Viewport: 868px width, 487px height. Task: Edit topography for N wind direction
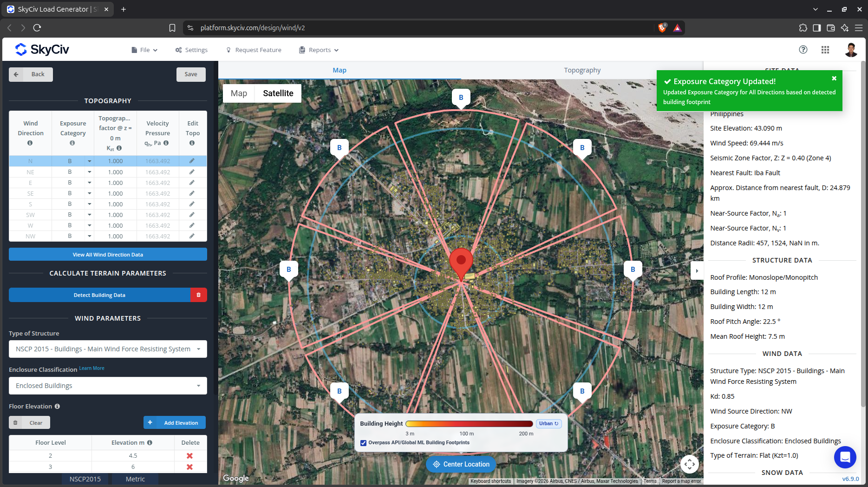pos(192,161)
